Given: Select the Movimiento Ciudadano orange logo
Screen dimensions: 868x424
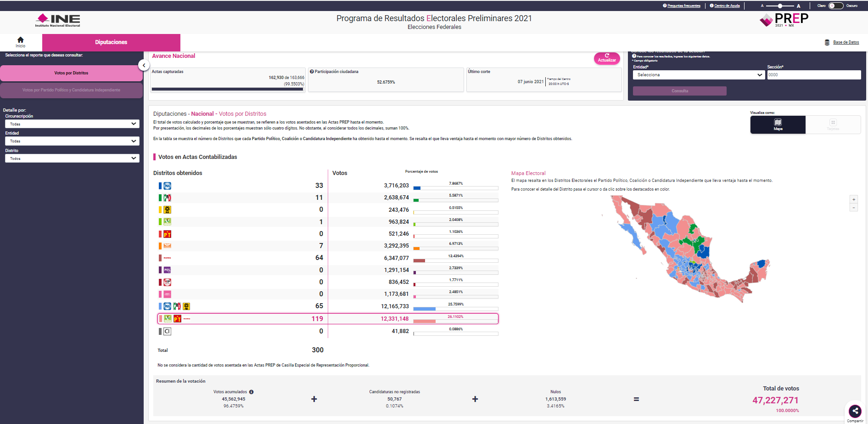Looking at the screenshot, I should pyautogui.click(x=168, y=246).
